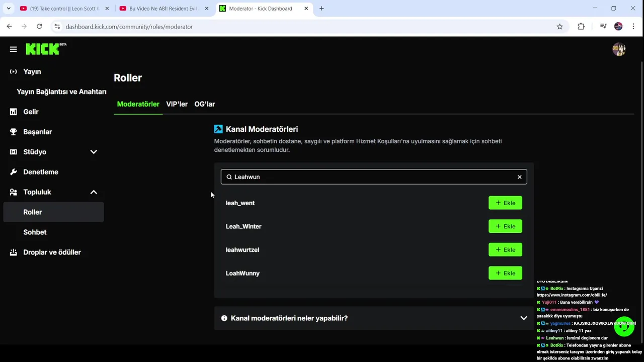Image resolution: width=644 pixels, height=362 pixels.
Task: Open the browser extensions puzzle icon
Action: 581,27
